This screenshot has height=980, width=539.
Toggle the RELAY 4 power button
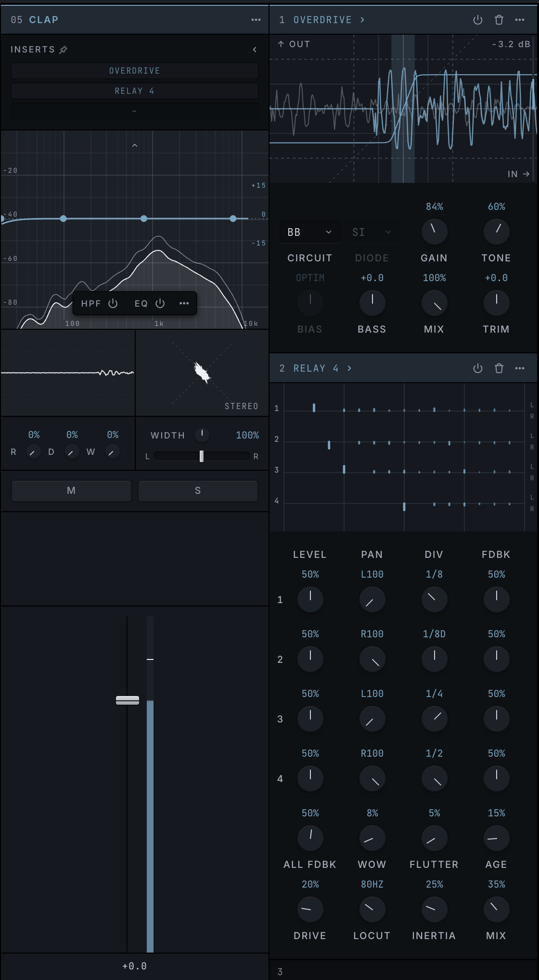[x=478, y=368]
